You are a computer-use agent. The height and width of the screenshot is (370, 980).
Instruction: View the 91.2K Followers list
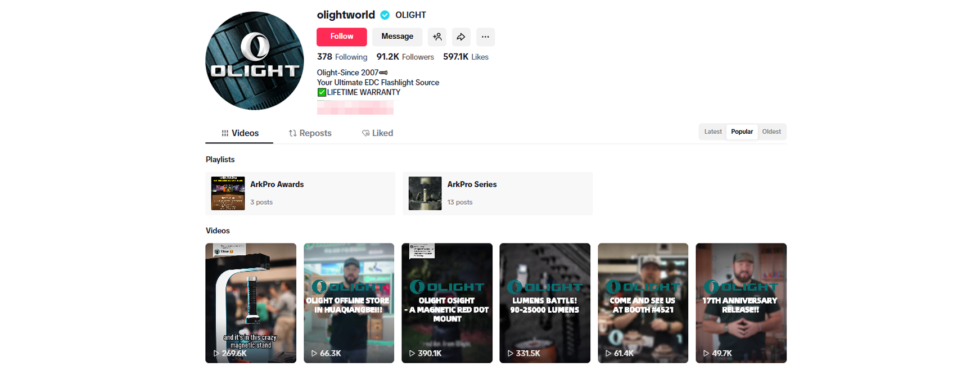(x=405, y=57)
